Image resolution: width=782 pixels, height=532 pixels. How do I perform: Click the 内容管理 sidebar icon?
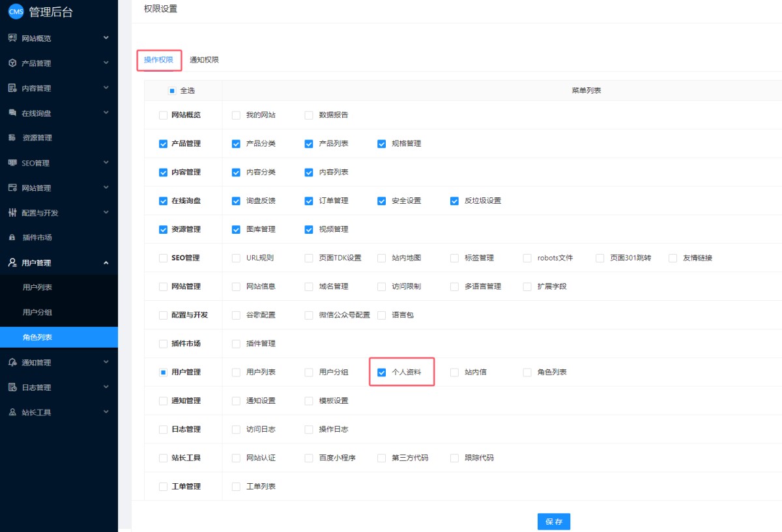(12, 88)
